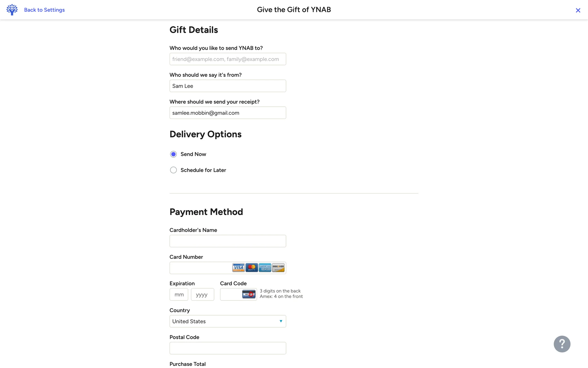Screen dimensions: 588x368
Task: Click the card code CVV icon
Action: pyautogui.click(x=249, y=294)
